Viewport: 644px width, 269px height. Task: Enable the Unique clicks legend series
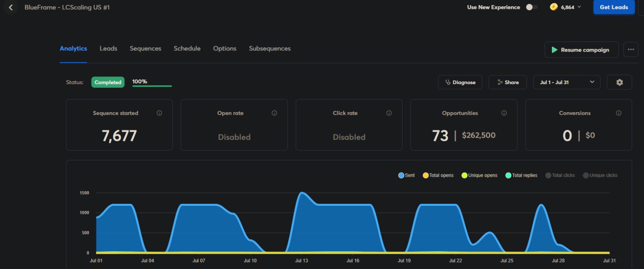(x=600, y=175)
